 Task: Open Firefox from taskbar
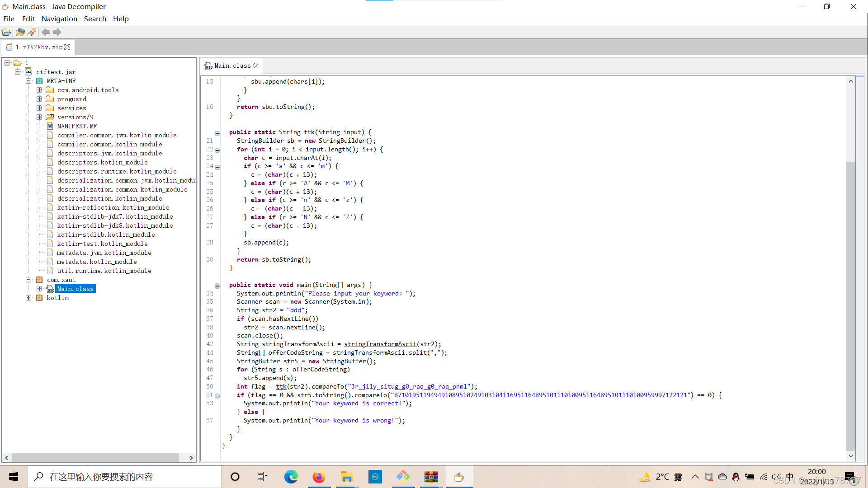319,477
